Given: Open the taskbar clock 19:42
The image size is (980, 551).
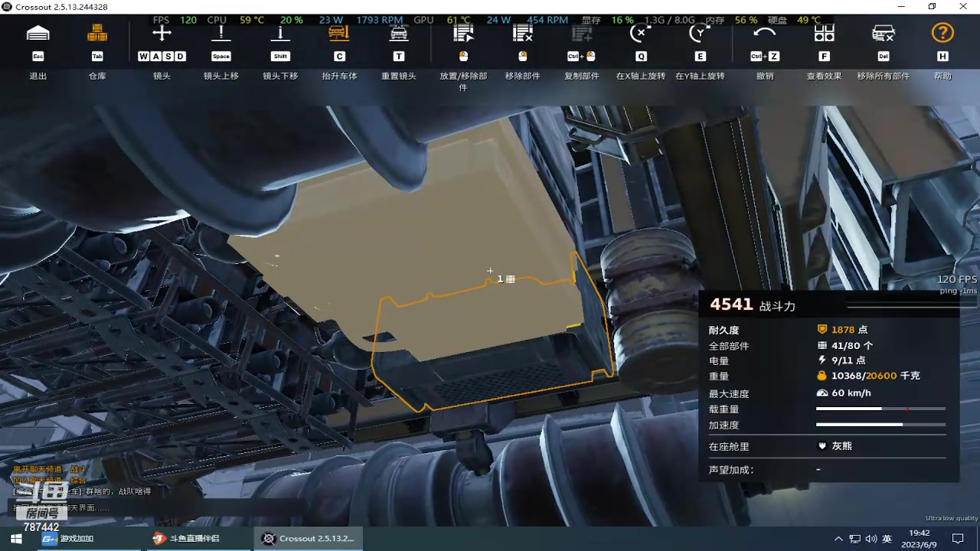Looking at the screenshot, I should tap(920, 539).
